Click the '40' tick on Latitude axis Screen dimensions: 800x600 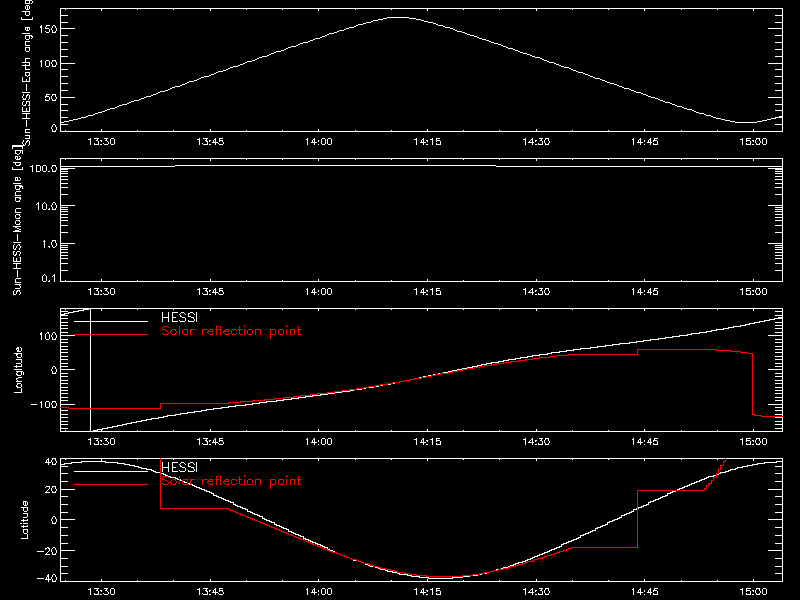coord(51,462)
